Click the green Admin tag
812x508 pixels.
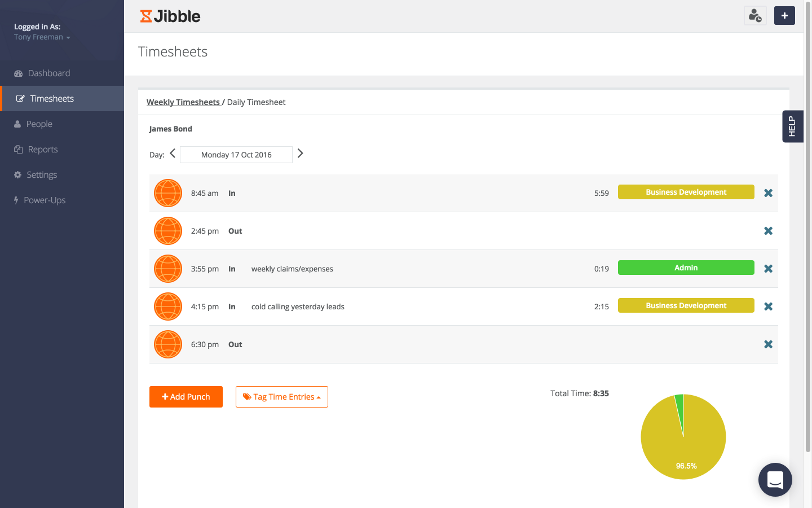coord(686,268)
